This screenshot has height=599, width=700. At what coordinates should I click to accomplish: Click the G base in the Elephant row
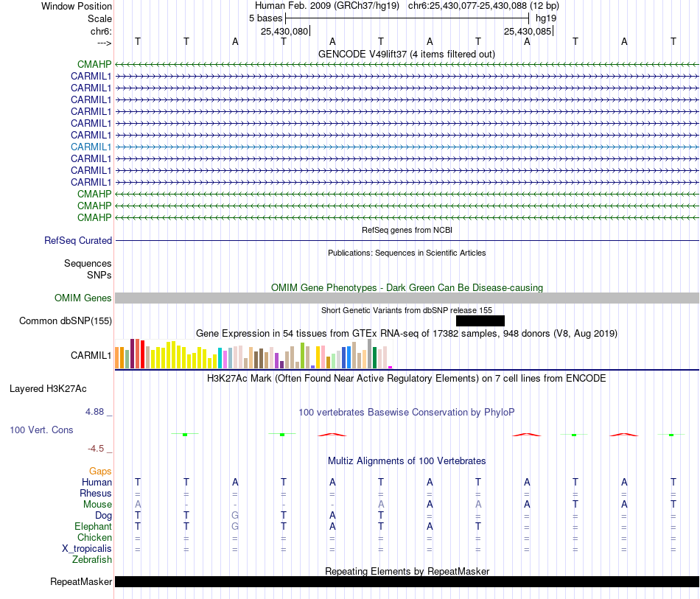coord(235,527)
